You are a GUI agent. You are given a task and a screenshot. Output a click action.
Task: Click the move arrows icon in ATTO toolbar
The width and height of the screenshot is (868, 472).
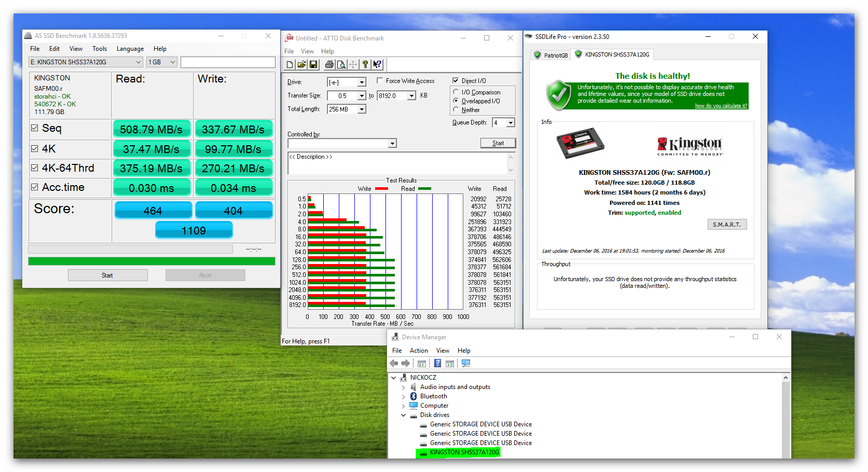tap(353, 64)
